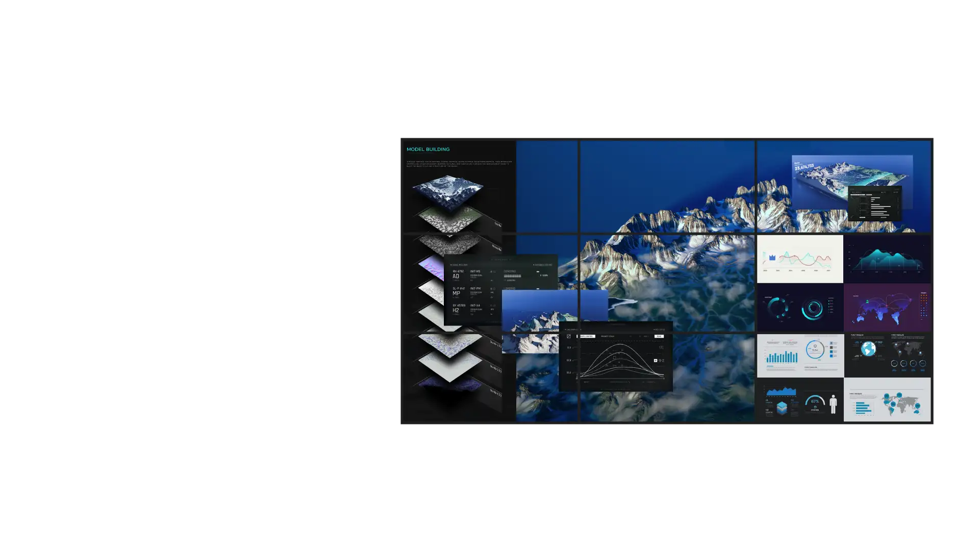Click the 67% semicircle gauge icon
This screenshot has height=551, width=980.
point(815,401)
